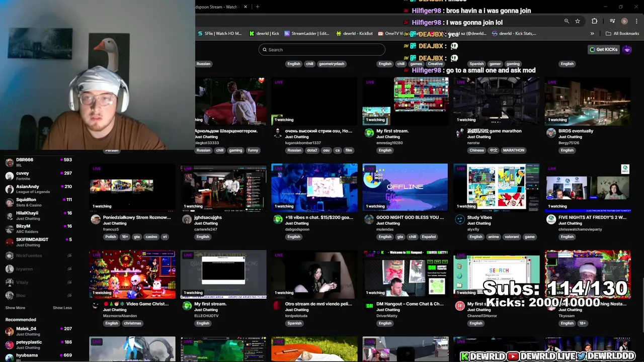The width and height of the screenshot is (644, 362).
Task: Select the 'MARATHON' tag under nerotw stream
Action: (513, 150)
